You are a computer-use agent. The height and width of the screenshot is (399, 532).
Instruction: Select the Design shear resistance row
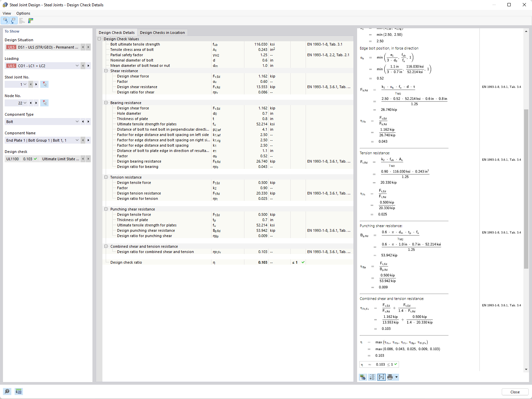click(228, 87)
